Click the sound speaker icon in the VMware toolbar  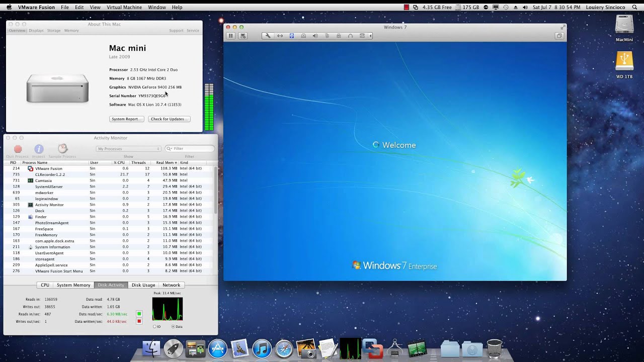point(315,36)
